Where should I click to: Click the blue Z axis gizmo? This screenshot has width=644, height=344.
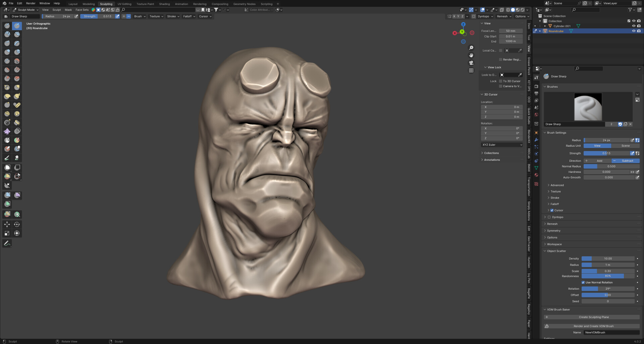point(463,24)
